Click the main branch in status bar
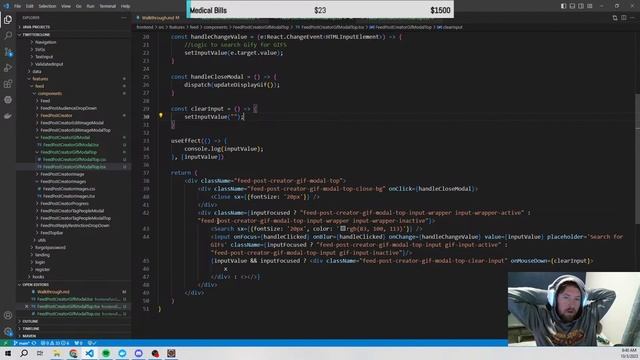Image resolution: width=640 pixels, height=360 pixels. (x=22, y=343)
